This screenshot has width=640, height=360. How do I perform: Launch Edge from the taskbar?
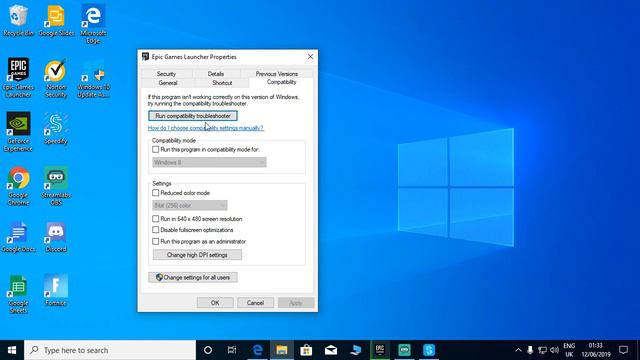pos(257,350)
